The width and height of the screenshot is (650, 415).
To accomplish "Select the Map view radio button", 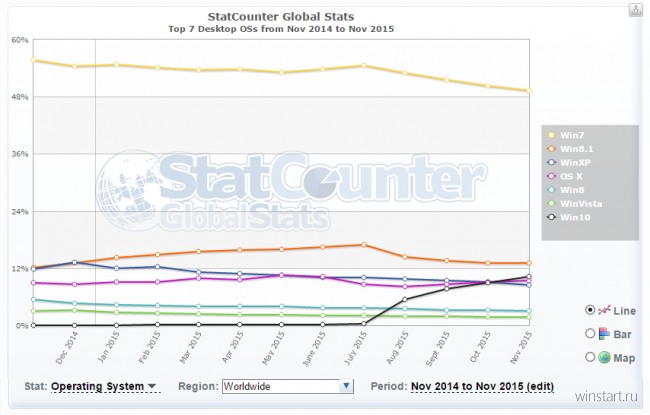I will [590, 357].
